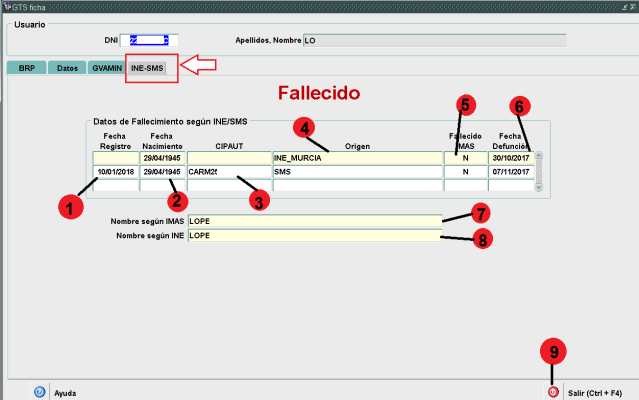Click the blue Ayuda help icon

pos(39,392)
